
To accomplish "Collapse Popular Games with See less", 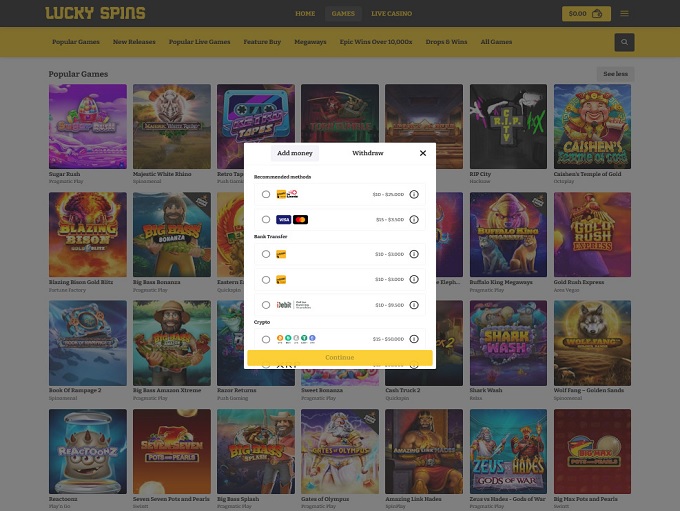I will [x=615, y=74].
